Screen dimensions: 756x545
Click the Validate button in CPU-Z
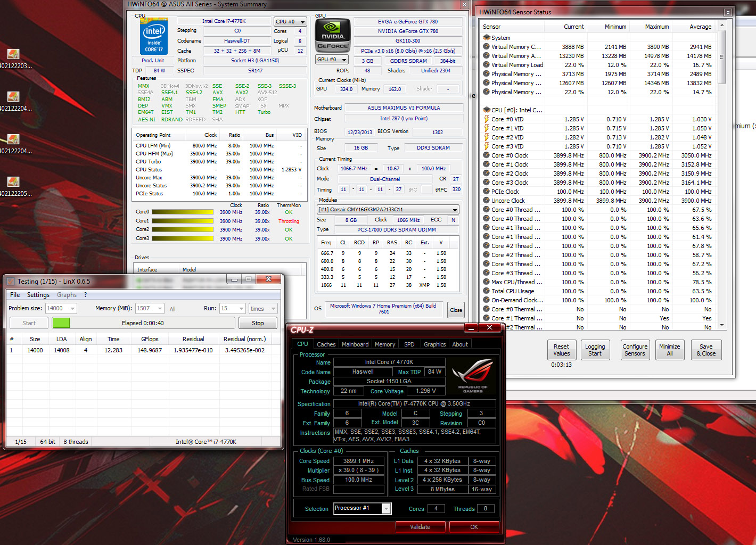pyautogui.click(x=420, y=527)
